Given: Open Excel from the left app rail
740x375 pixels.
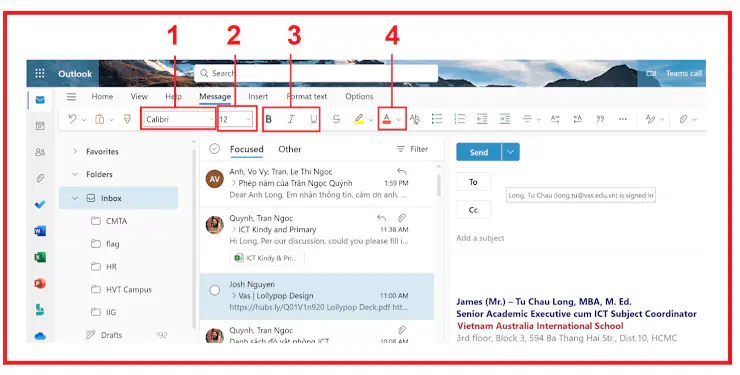Looking at the screenshot, I should tap(40, 257).
